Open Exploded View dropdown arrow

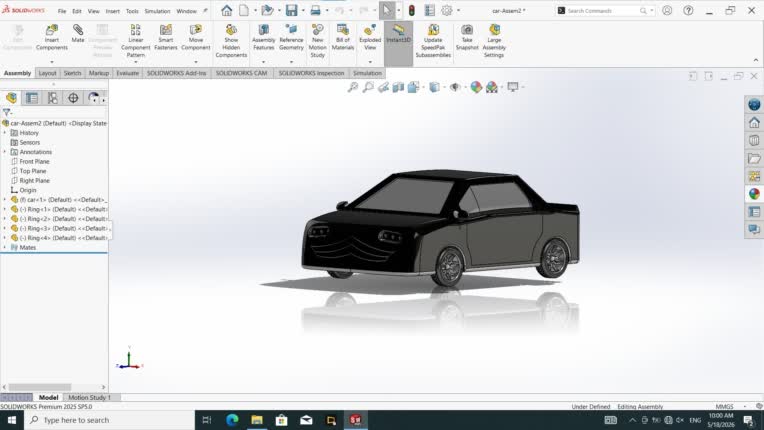point(370,62)
